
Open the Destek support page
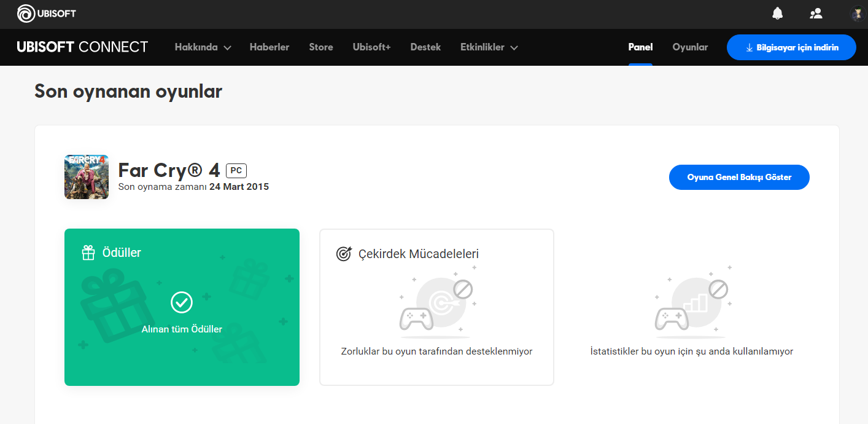[x=425, y=47]
